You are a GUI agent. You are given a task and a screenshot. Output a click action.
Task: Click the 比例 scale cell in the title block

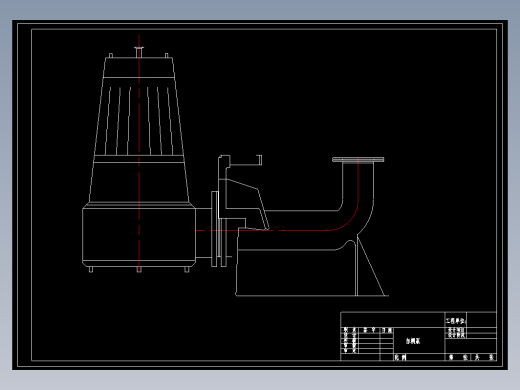401,357
